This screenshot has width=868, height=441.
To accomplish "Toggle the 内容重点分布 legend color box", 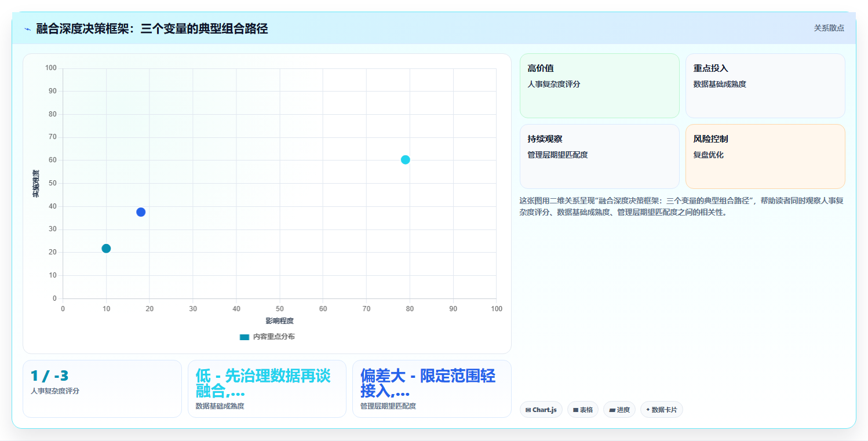I will tap(245, 337).
